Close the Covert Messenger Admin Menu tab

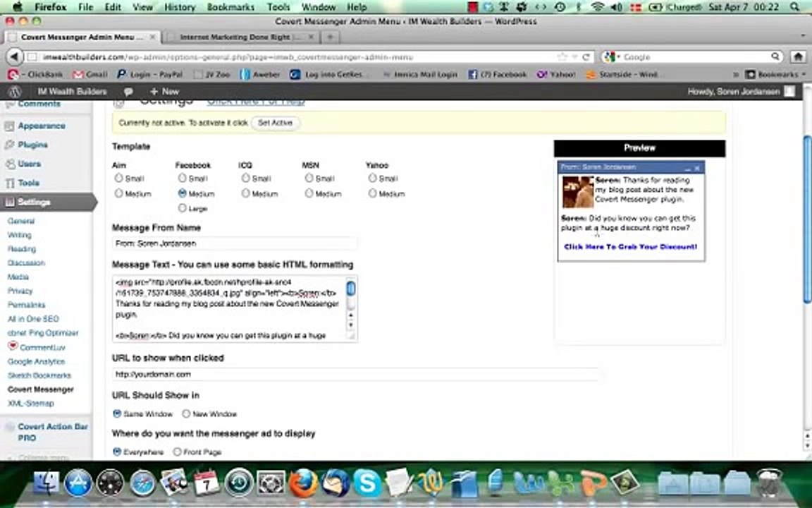tap(153, 37)
